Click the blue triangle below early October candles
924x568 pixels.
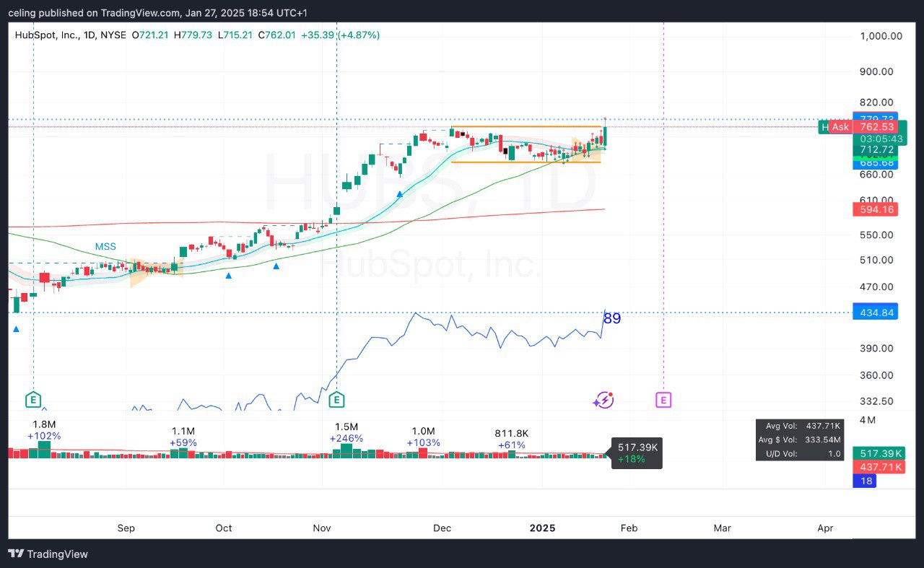pyautogui.click(x=229, y=275)
